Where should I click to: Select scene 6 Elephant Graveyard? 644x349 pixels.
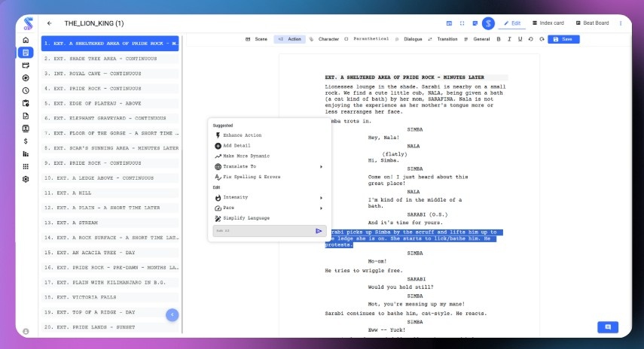[x=111, y=118]
